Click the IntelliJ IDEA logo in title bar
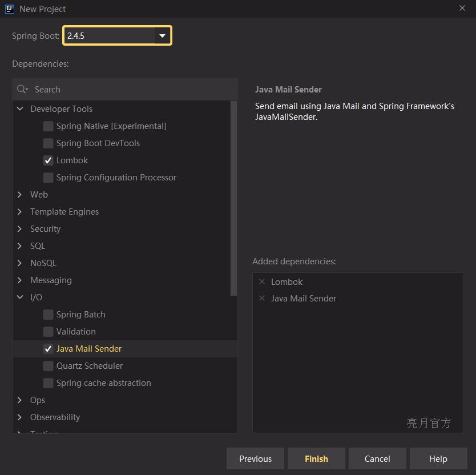476x475 pixels. (x=9, y=9)
